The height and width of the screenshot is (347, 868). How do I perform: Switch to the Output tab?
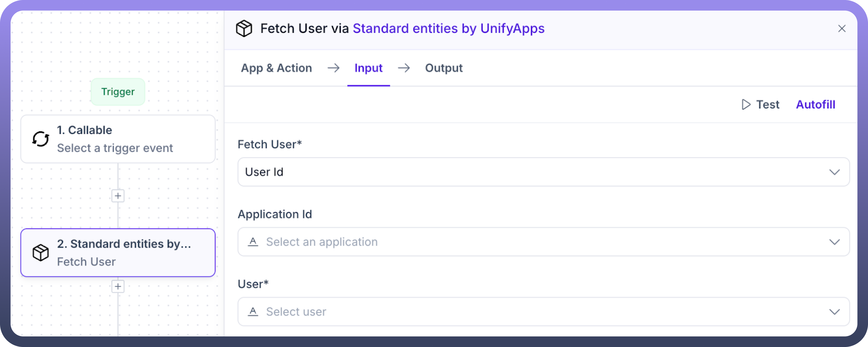[x=444, y=68]
